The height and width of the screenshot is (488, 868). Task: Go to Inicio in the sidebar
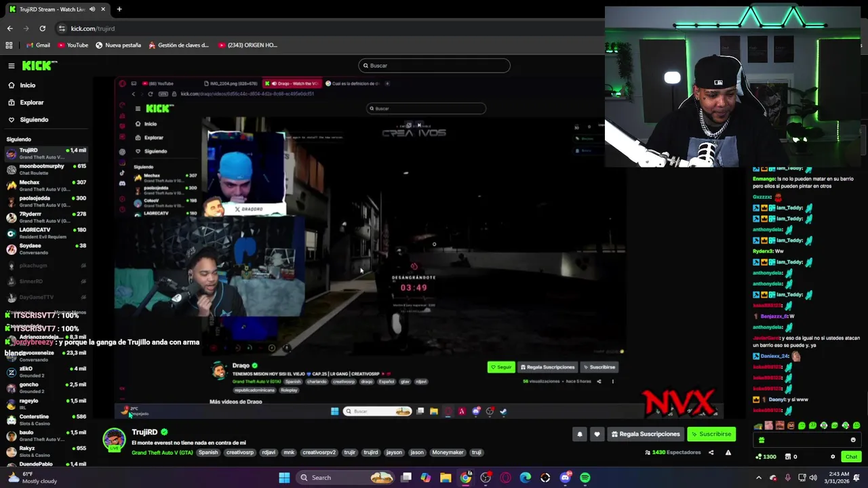[x=28, y=85]
